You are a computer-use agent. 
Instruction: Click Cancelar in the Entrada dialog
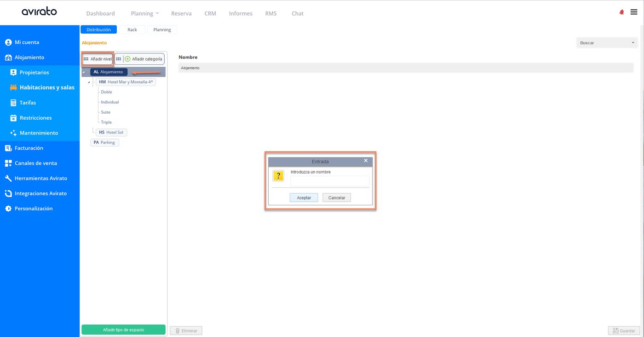click(337, 198)
